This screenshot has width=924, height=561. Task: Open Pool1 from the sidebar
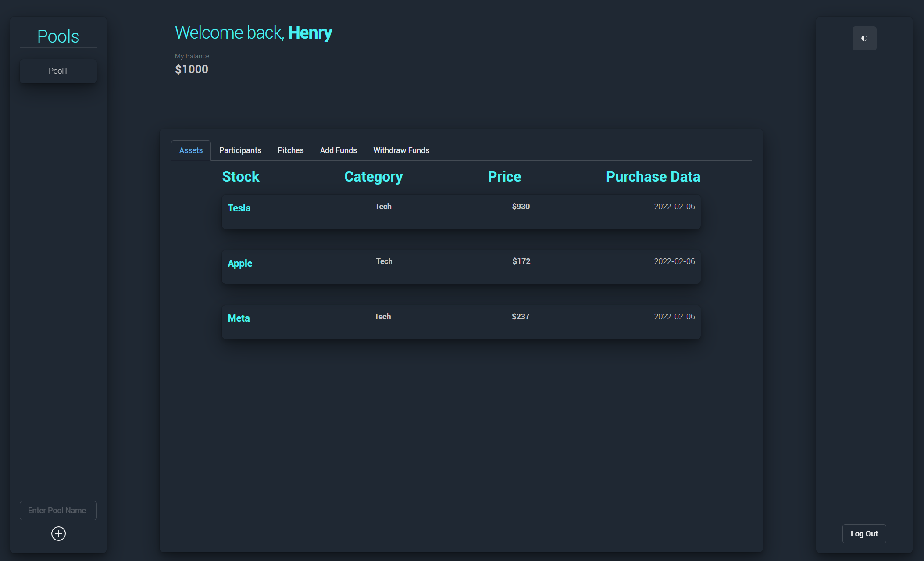pyautogui.click(x=58, y=71)
